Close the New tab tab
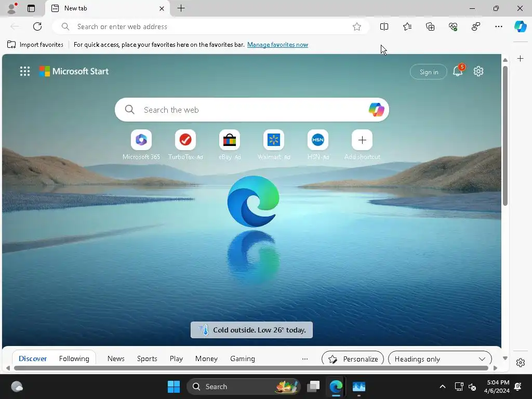The height and width of the screenshot is (399, 532). 162,8
